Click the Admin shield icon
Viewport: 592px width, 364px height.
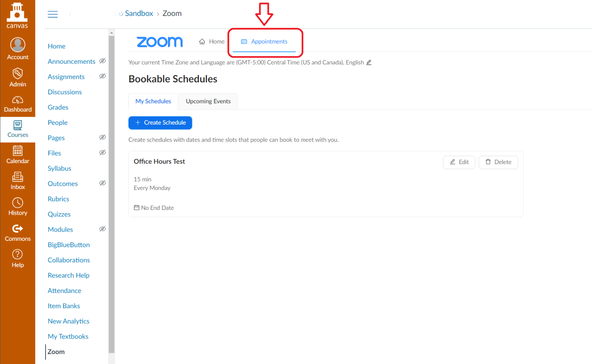click(x=18, y=74)
